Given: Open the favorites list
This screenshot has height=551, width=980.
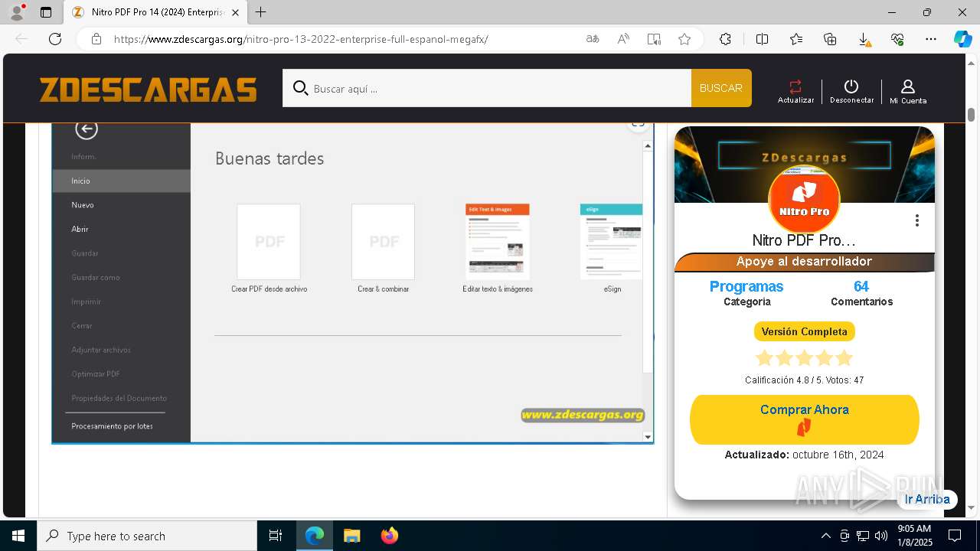Looking at the screenshot, I should point(796,39).
